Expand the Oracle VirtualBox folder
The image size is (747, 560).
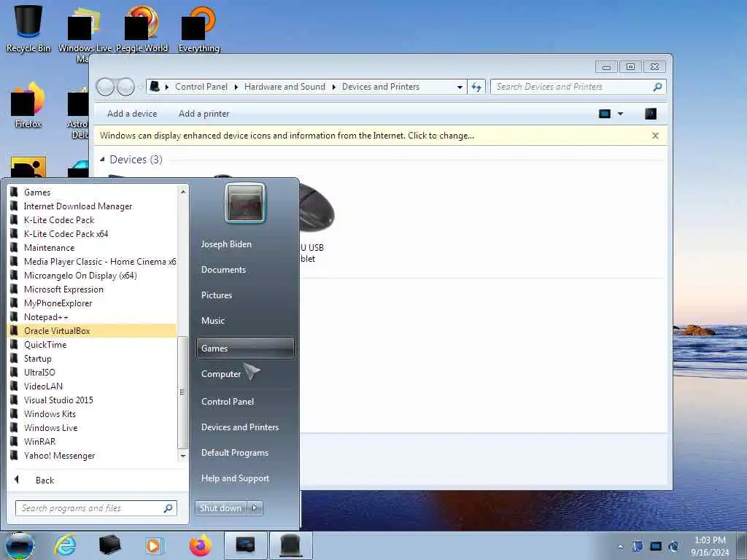pyautogui.click(x=93, y=330)
